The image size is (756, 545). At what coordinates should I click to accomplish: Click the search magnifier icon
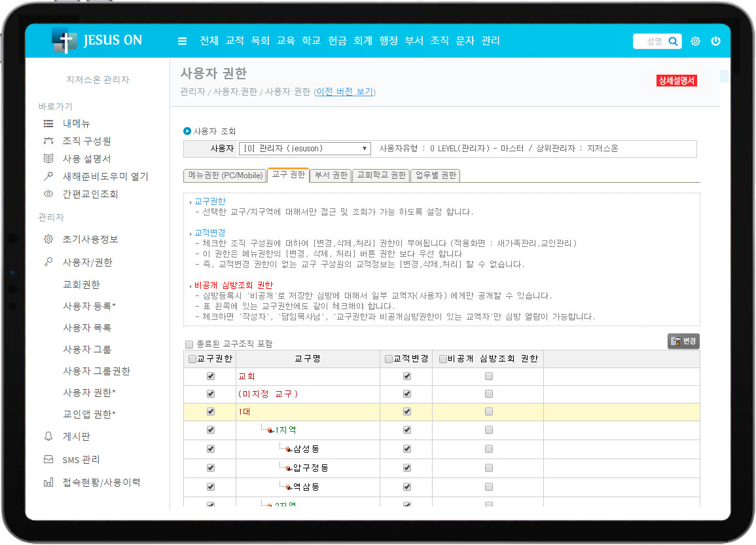tap(673, 41)
